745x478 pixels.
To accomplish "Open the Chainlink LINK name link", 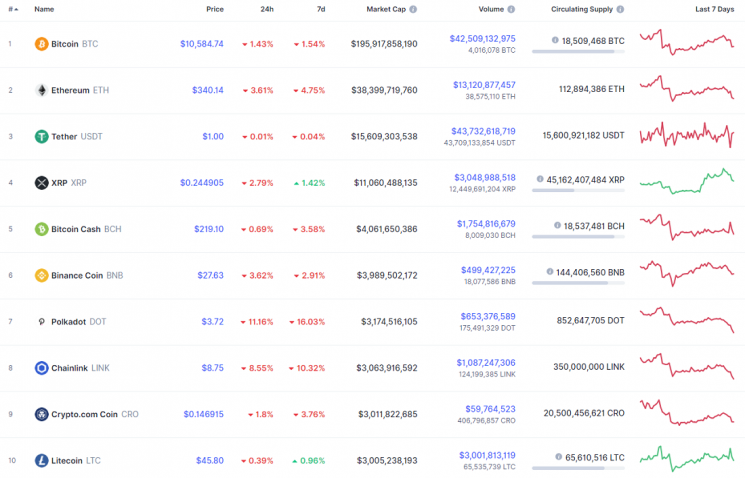I will [80, 368].
